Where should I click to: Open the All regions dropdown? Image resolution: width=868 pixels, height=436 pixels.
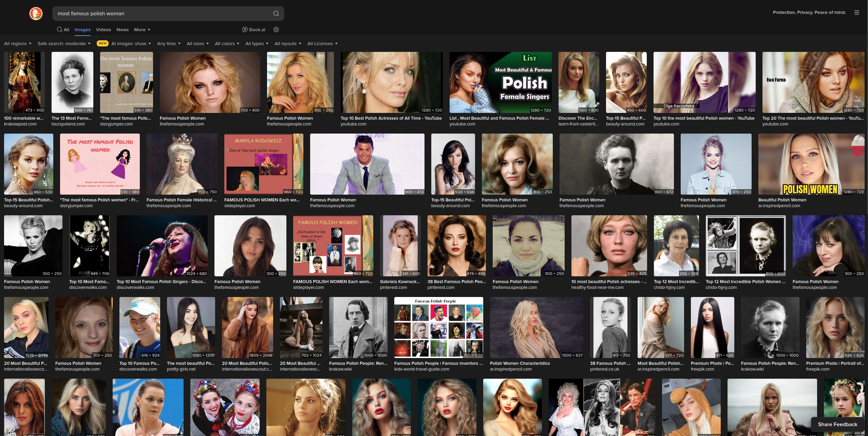pos(18,43)
